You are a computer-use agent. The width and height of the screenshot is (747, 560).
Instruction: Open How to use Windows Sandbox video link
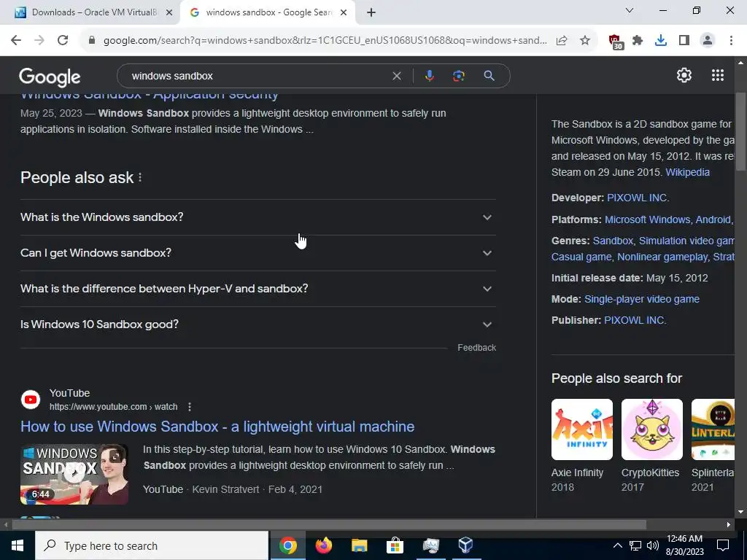[x=217, y=426]
